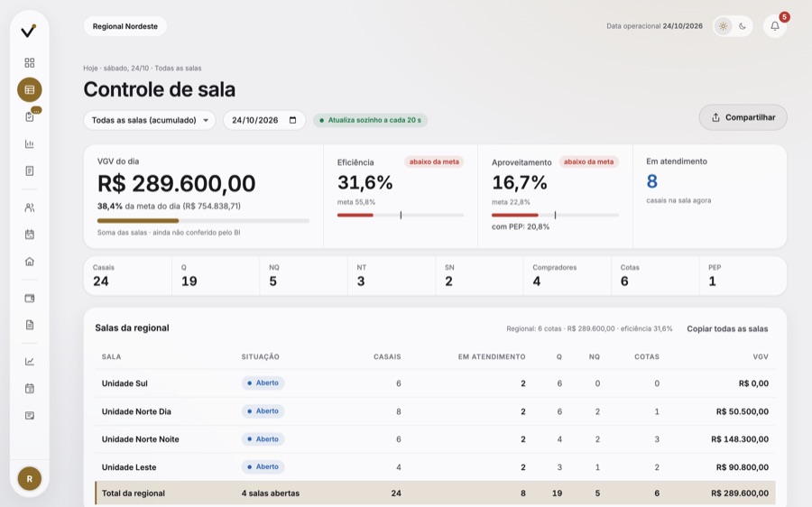Image resolution: width=812 pixels, height=507 pixels.
Task: Click the auto-refresh status badge
Action: (370, 120)
